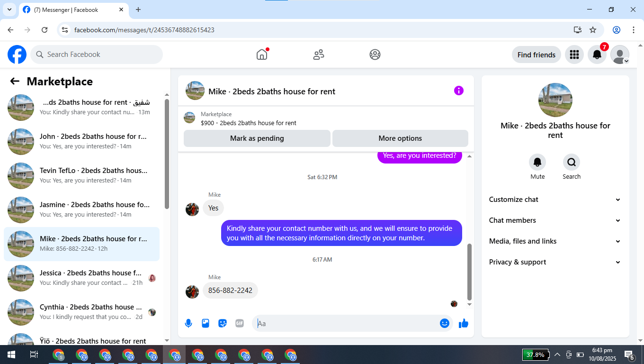Click Mike's listing thumbnail in right panel
Viewport: 644px width, 364px height.
pos(555,100)
